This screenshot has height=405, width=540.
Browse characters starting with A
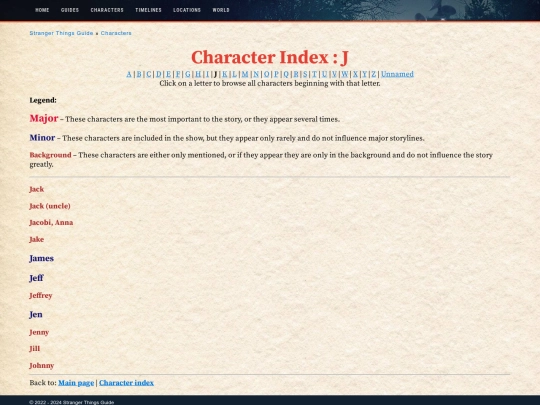coord(129,74)
